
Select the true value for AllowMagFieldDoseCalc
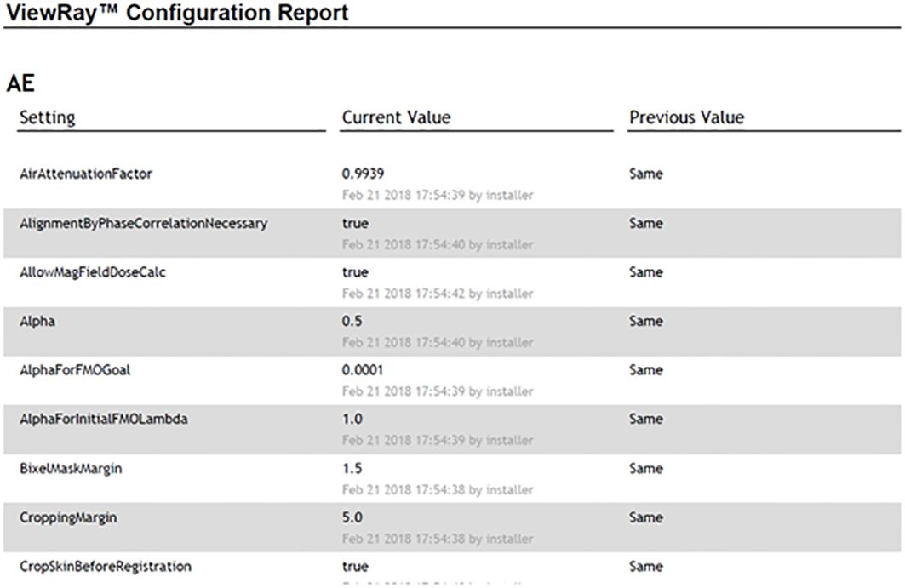355,272
